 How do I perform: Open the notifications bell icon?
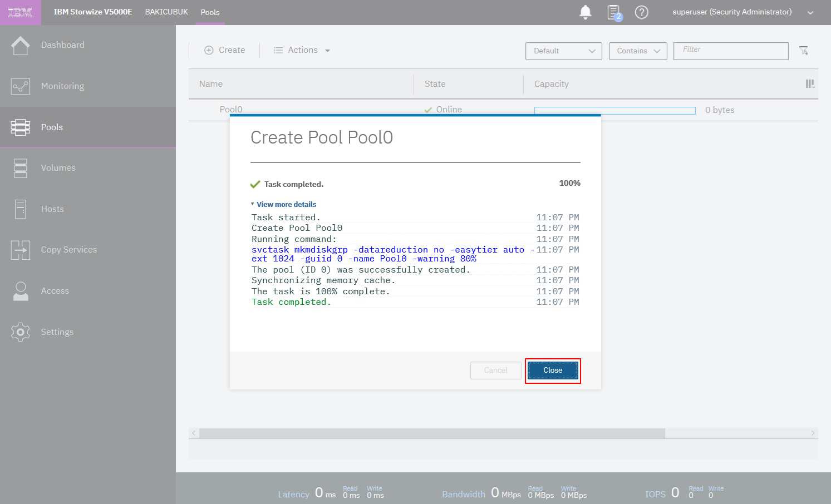click(586, 12)
